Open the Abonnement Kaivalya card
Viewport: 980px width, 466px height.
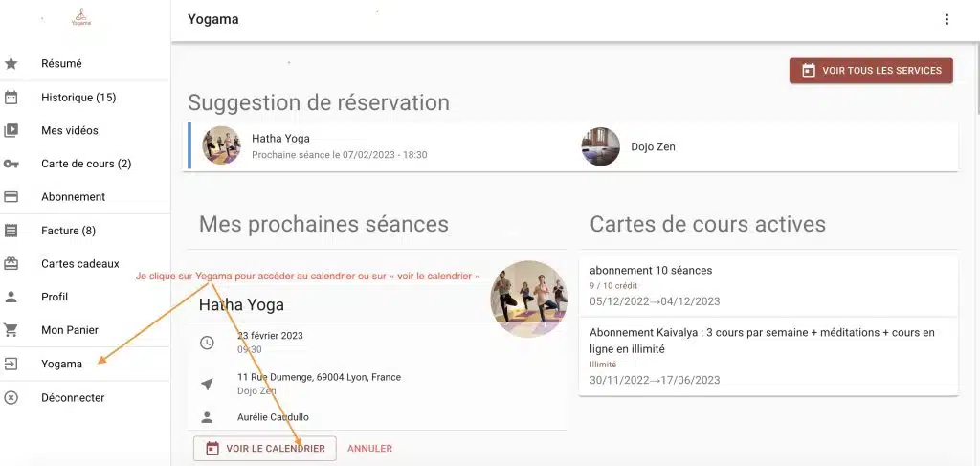pos(768,356)
